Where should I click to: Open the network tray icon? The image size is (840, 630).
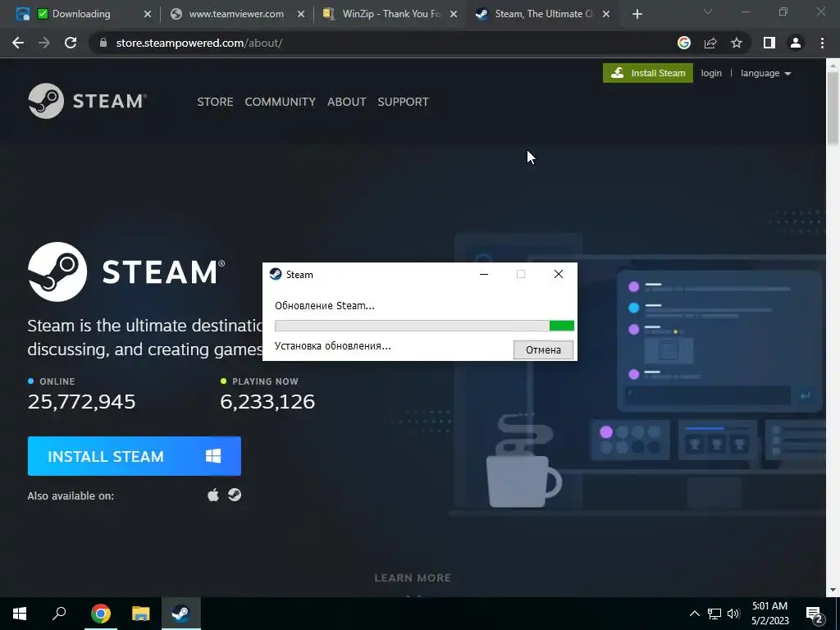[714, 614]
